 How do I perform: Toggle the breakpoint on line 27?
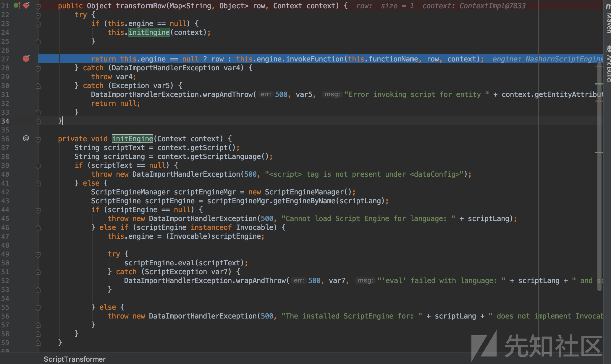[26, 58]
